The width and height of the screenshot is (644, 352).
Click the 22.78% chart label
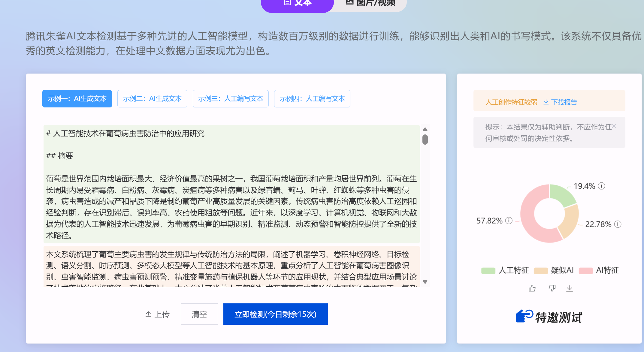(598, 224)
